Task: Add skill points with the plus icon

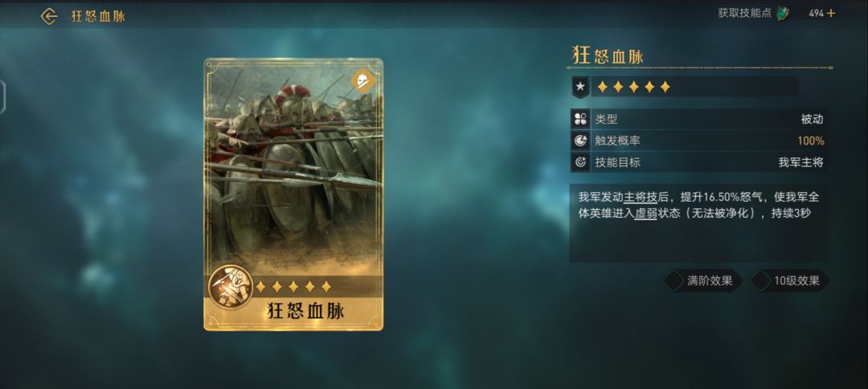Action: (x=831, y=14)
